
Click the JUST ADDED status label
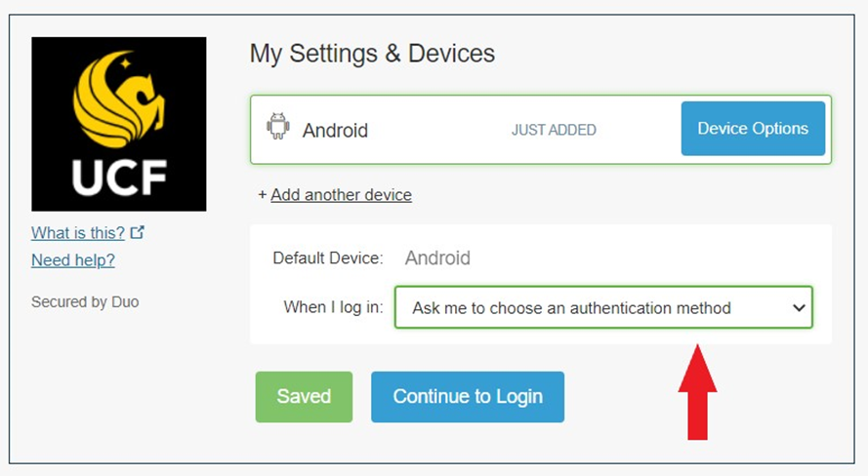[x=554, y=130]
